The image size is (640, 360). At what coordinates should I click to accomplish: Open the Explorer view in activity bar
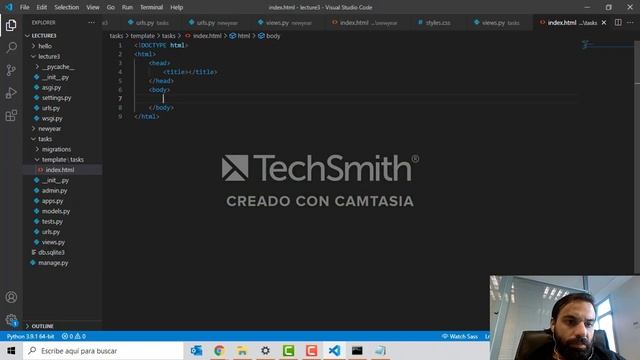tap(11, 25)
